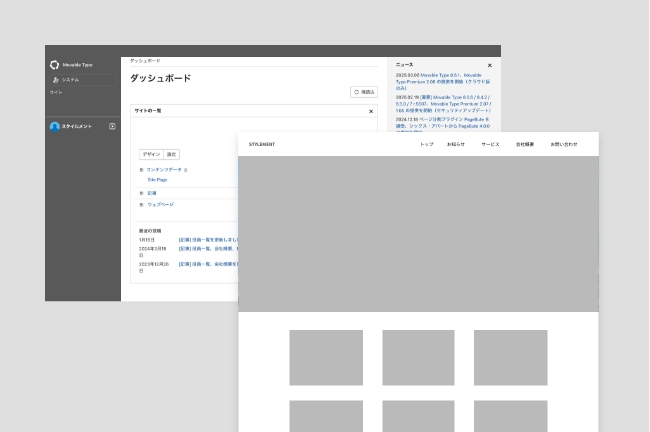
Task: Open the システム menu in the sidebar
Action: point(83,80)
